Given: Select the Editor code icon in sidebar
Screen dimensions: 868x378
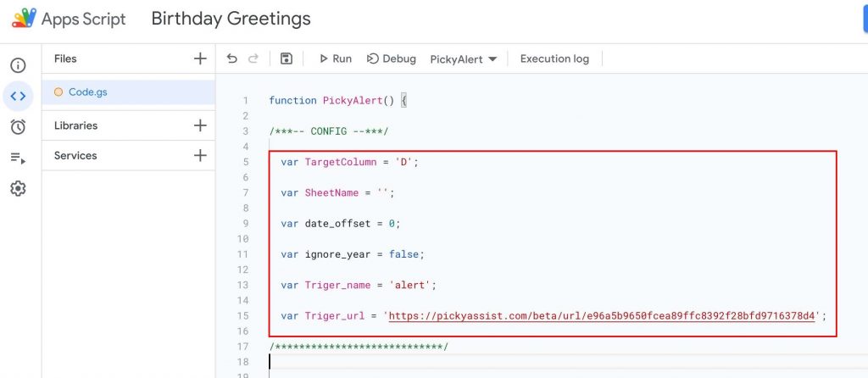Looking at the screenshot, I should [x=19, y=97].
